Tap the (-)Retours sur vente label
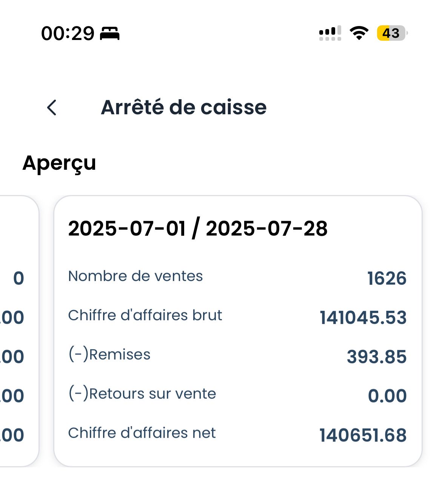Screen dimensions: 445x504 [x=142, y=394]
